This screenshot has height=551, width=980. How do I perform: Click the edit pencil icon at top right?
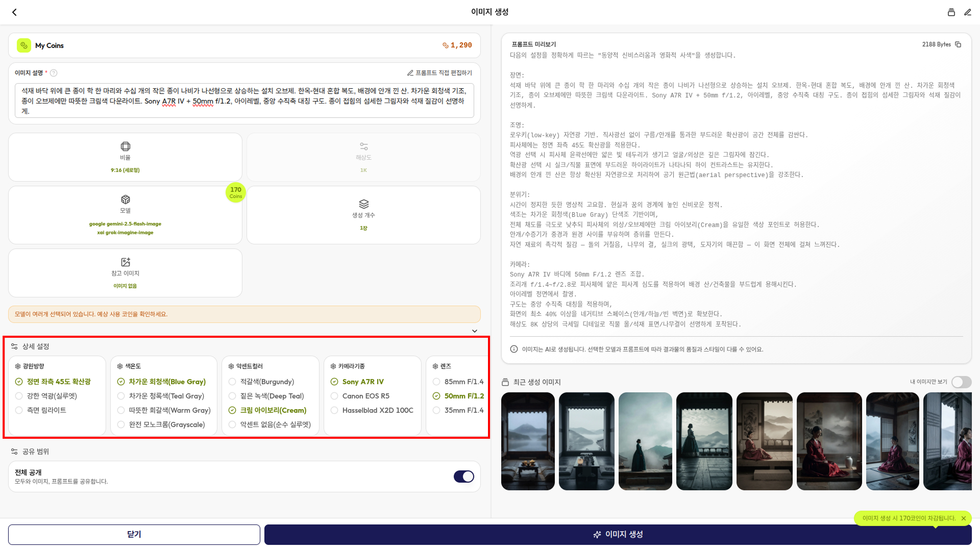[967, 12]
